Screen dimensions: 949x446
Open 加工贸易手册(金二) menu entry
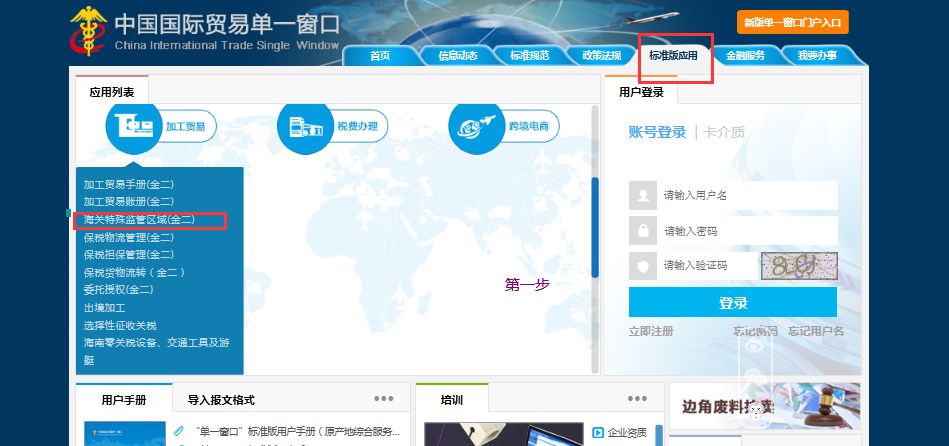pos(129,185)
